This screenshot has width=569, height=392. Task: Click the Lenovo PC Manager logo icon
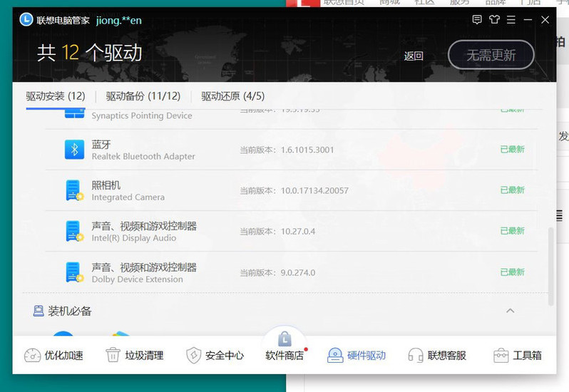pos(26,19)
